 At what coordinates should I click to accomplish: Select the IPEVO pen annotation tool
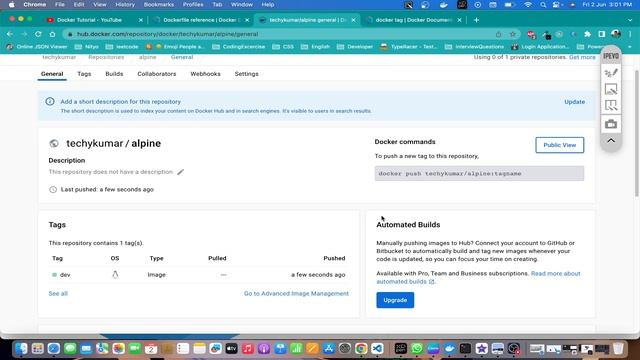(x=611, y=73)
